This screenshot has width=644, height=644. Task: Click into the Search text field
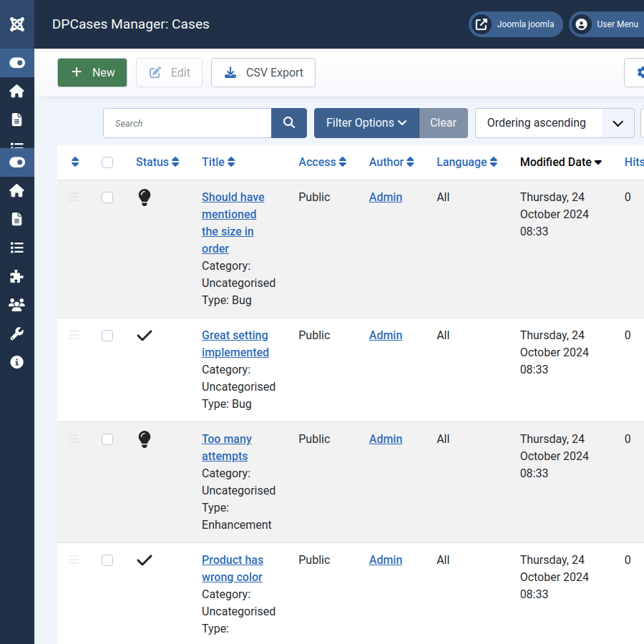[x=187, y=123]
